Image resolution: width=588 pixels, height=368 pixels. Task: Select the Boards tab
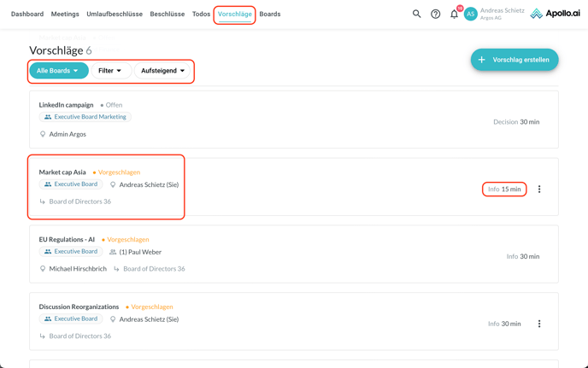click(270, 14)
